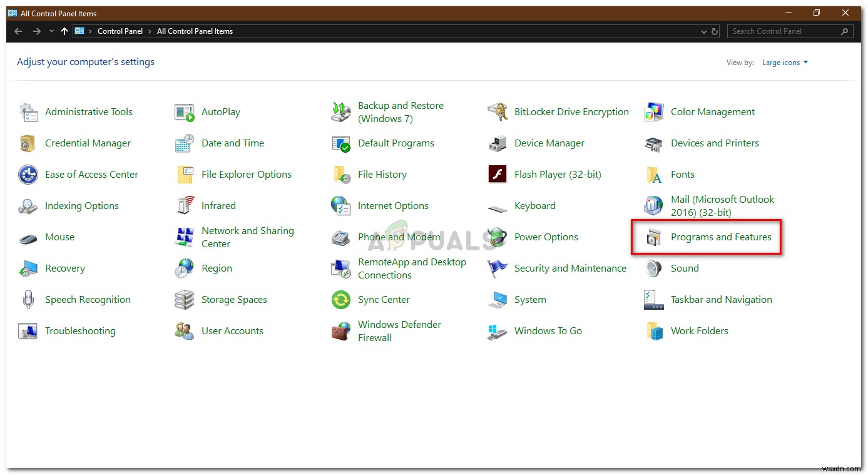Viewport: 868px width, 475px height.
Task: Expand the breadcrumb root chevron after computer icon
Action: [x=90, y=31]
